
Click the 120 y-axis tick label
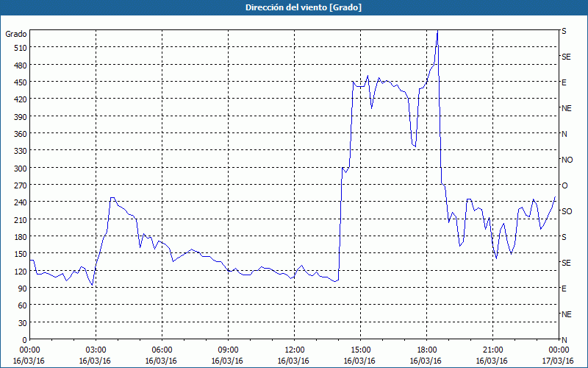click(21, 272)
